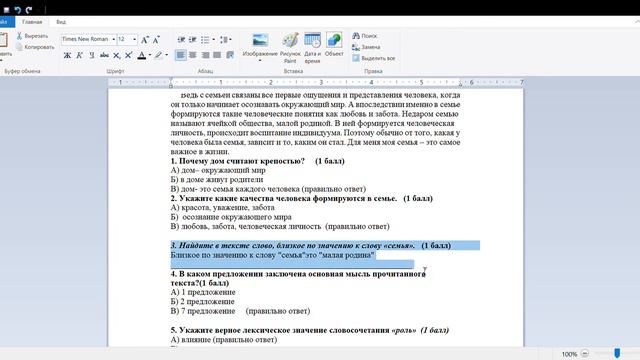Insert picture via Изображение icon
The image size is (640, 360).
(x=260, y=40)
